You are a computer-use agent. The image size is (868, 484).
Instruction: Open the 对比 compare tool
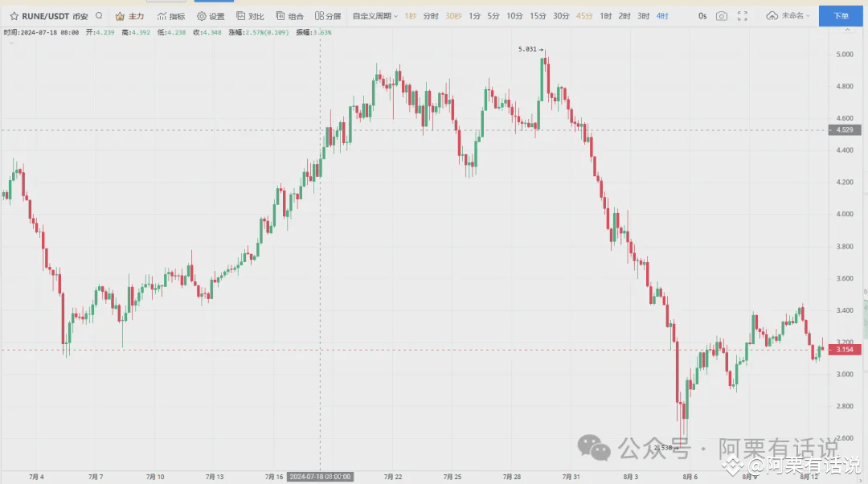pos(250,16)
